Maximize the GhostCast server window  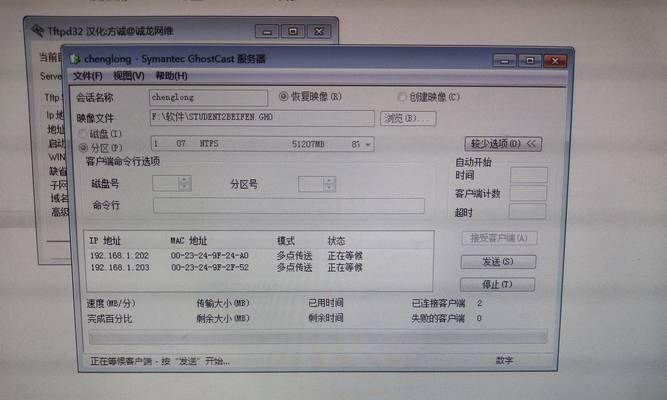pyautogui.click(x=530, y=61)
